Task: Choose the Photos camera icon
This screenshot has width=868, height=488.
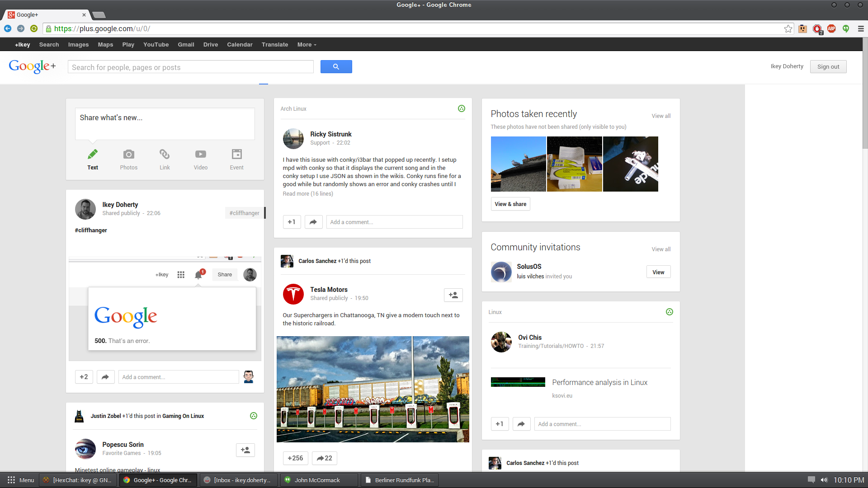Action: (129, 155)
